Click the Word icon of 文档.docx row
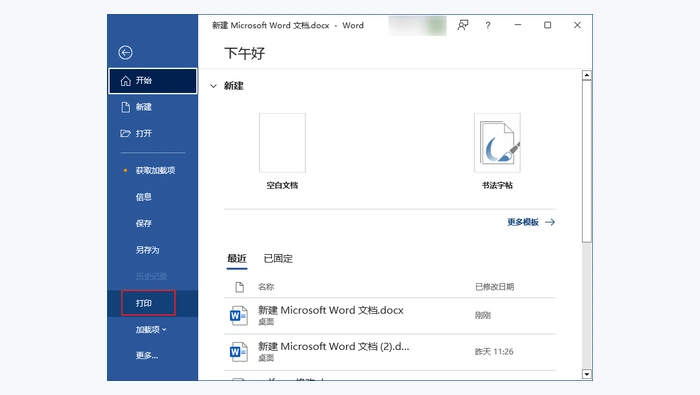 239,316
